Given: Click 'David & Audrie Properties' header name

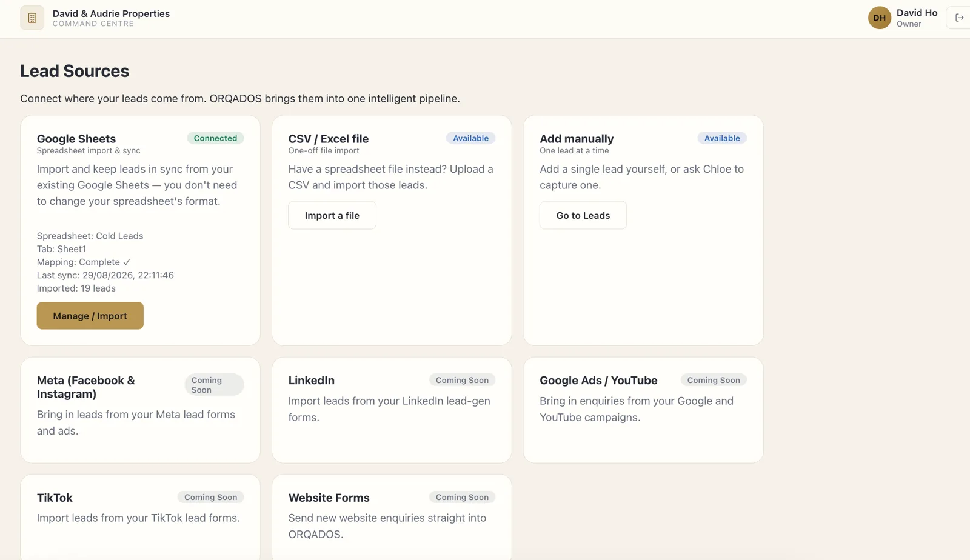Looking at the screenshot, I should click(111, 13).
